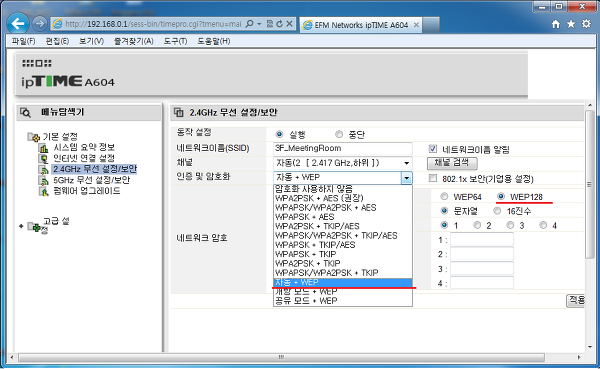Select the WEP128 radio button

[x=501, y=196]
